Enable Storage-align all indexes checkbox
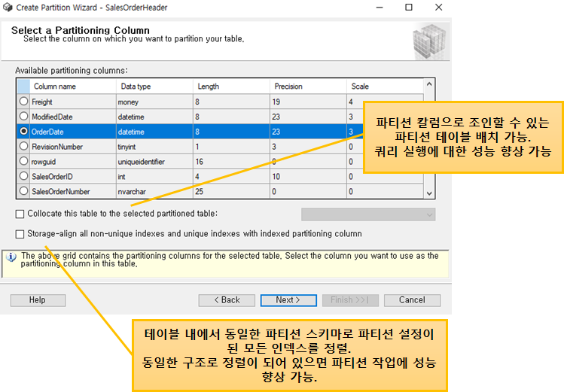Screen dimensions: 564x392 pos(20,234)
